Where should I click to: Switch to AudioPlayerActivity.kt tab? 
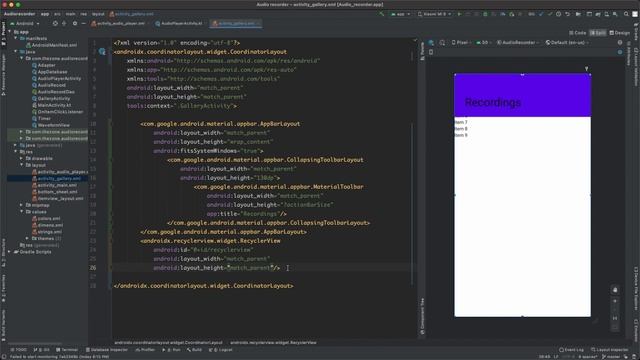click(x=179, y=24)
